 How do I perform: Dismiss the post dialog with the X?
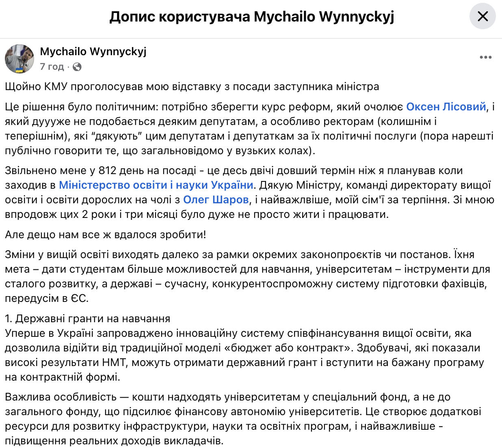point(482,17)
